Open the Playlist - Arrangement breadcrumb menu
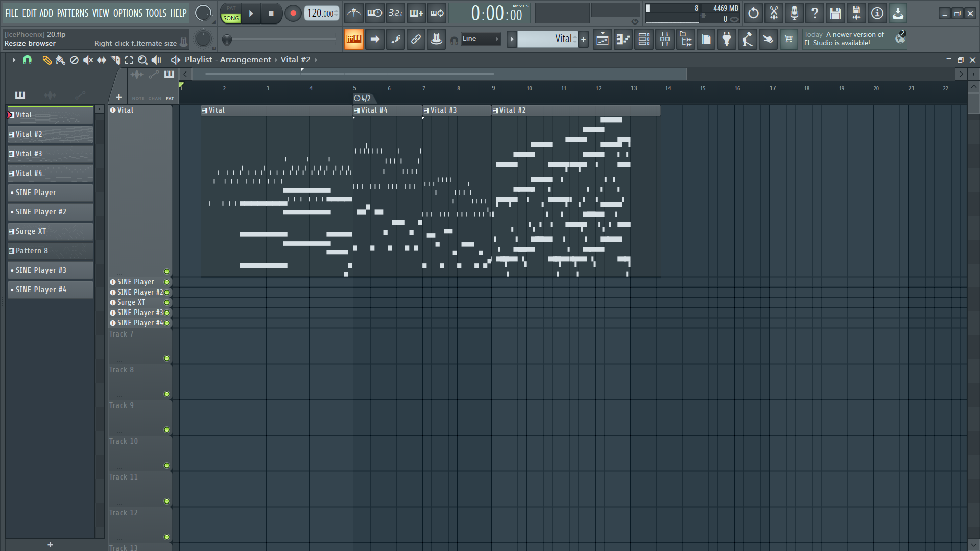Viewport: 980px width, 551px height. point(228,60)
